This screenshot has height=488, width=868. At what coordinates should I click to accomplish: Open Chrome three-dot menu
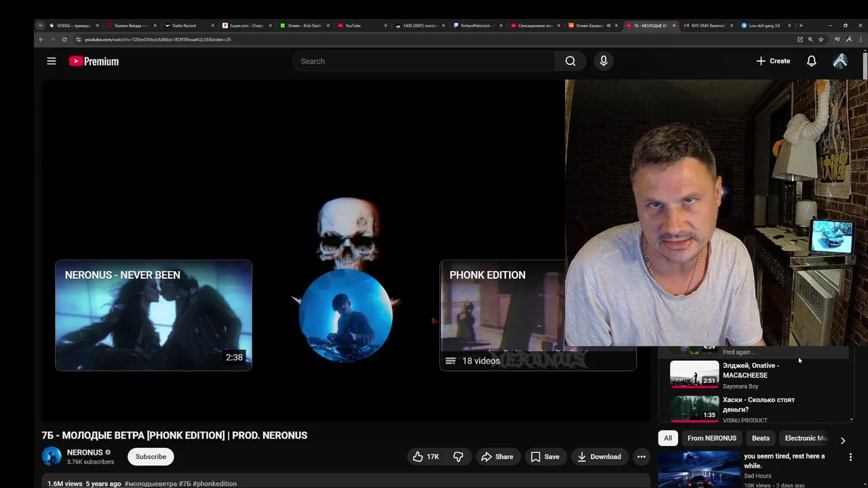click(x=860, y=39)
